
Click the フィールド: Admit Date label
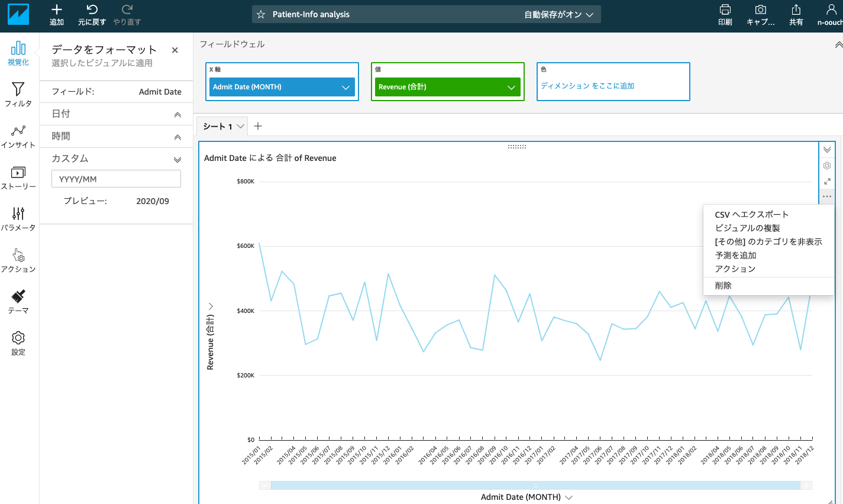point(117,92)
